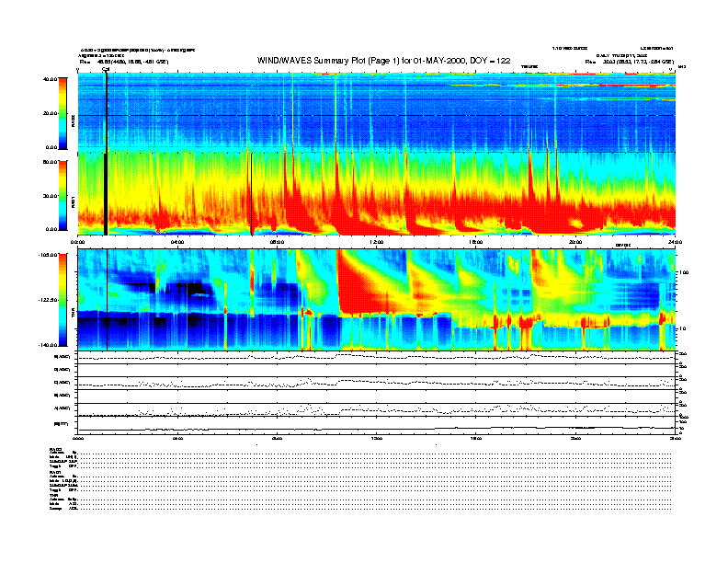Screen dimensions: 728x563
Task: Click the "08:00" time label beneath RAD1 spectrogram
Action: (x=277, y=242)
